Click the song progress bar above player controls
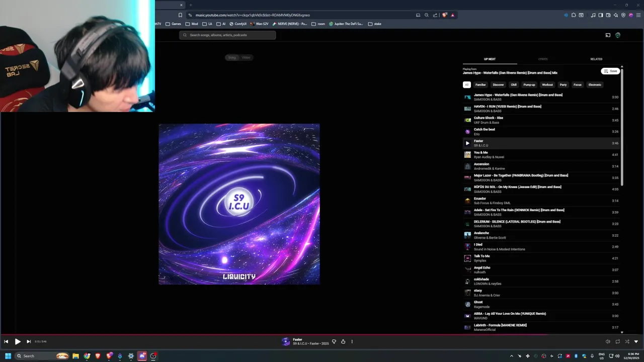This screenshot has height=362, width=644. pos(322,334)
